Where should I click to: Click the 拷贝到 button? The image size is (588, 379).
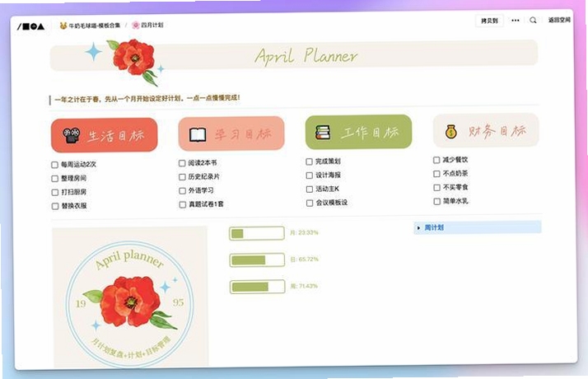coord(489,21)
